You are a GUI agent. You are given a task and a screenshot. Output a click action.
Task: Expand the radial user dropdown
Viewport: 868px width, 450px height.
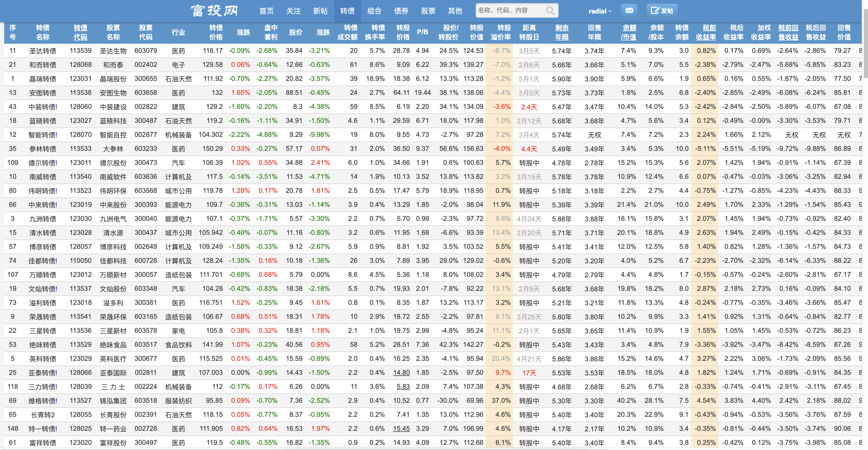(x=600, y=11)
